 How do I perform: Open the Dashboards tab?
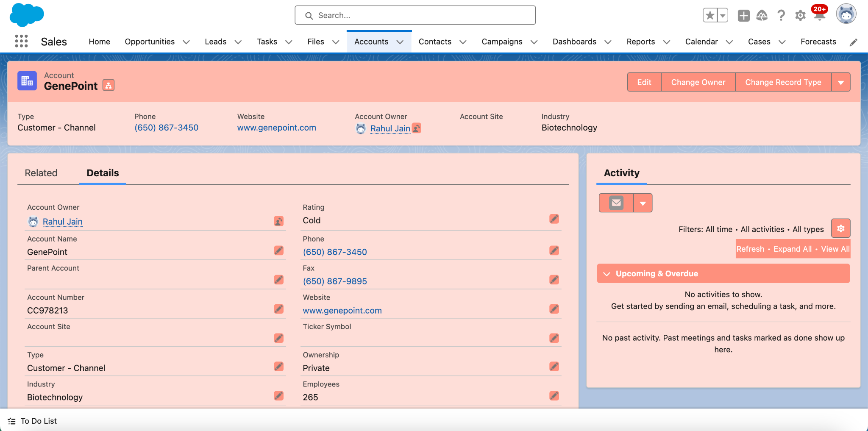point(574,42)
